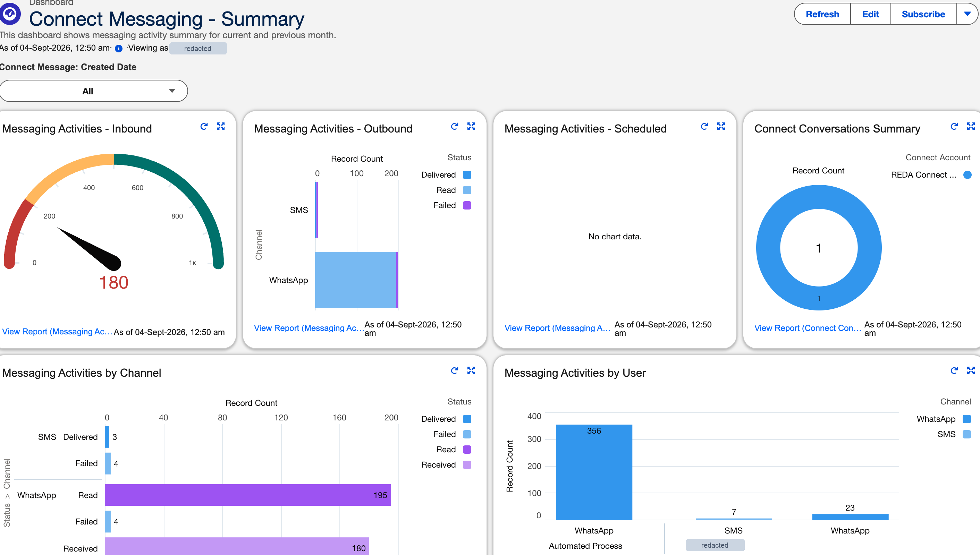Expand the Messaging Activities by User widget
The width and height of the screenshot is (980, 555).
tap(971, 370)
